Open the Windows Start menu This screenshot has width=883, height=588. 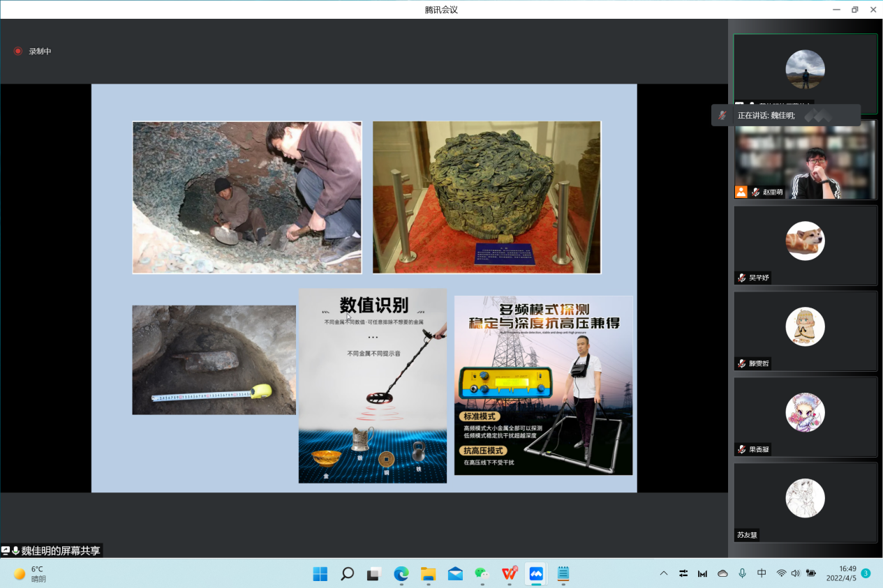(320, 573)
